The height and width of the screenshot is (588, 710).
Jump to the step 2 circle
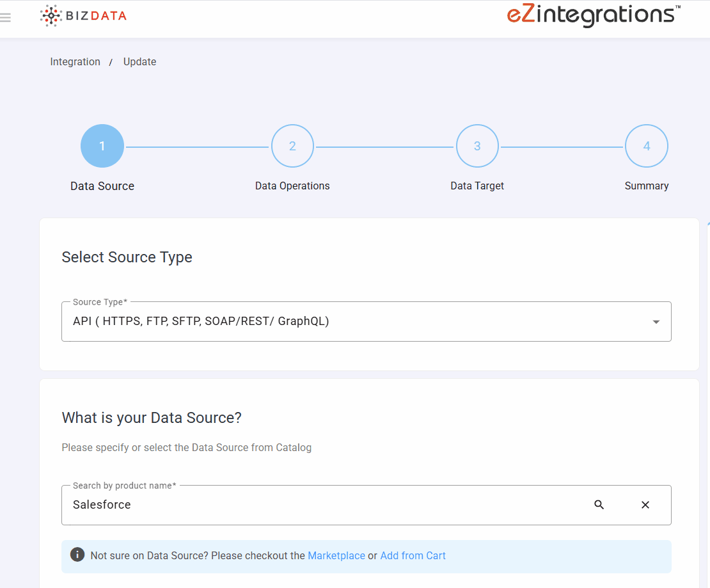click(x=292, y=146)
